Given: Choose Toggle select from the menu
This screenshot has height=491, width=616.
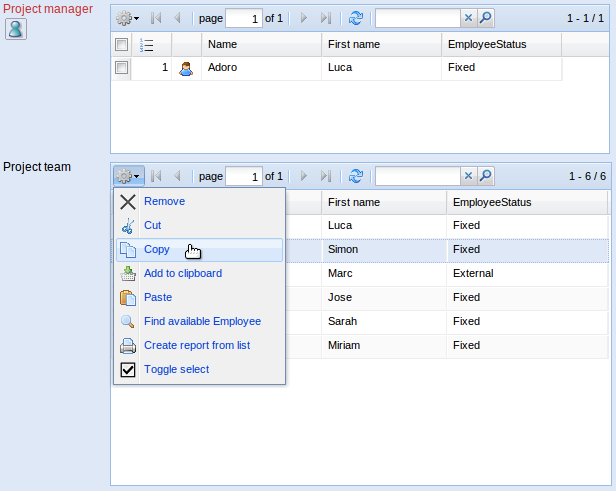Looking at the screenshot, I should [x=176, y=369].
